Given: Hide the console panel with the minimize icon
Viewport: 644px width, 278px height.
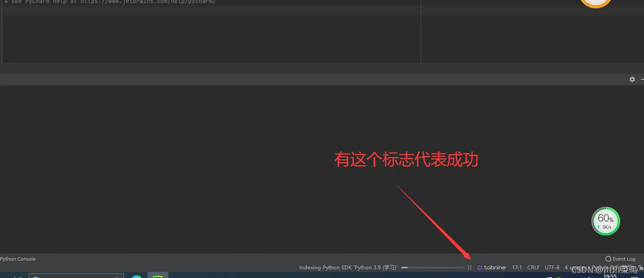Looking at the screenshot, I should point(642,79).
